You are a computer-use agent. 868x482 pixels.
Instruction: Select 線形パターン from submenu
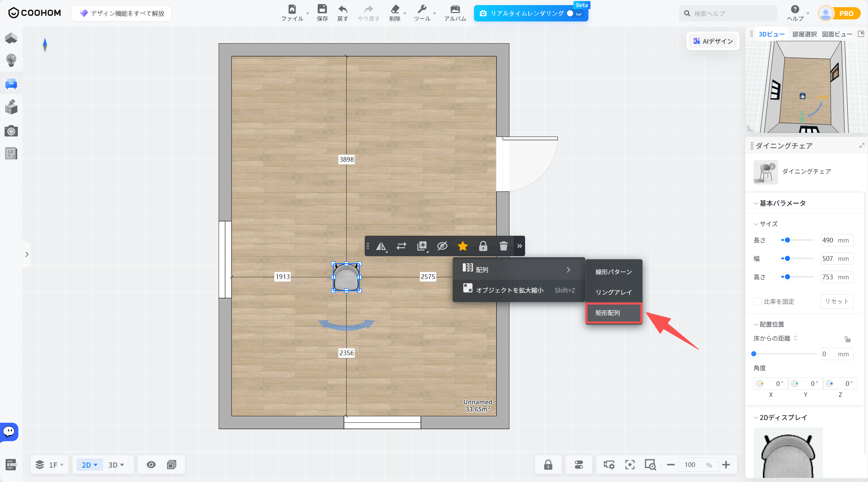tap(614, 271)
